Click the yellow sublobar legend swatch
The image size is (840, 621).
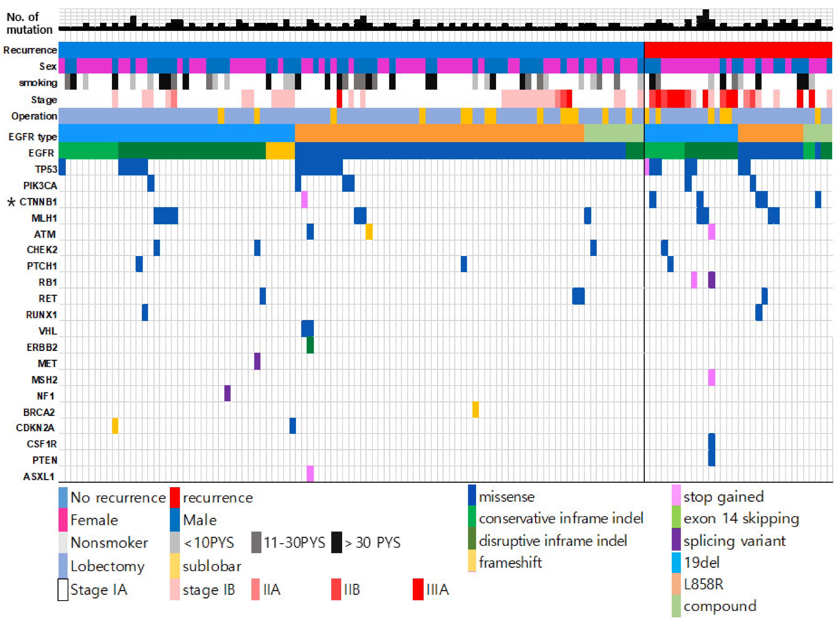[x=175, y=566]
